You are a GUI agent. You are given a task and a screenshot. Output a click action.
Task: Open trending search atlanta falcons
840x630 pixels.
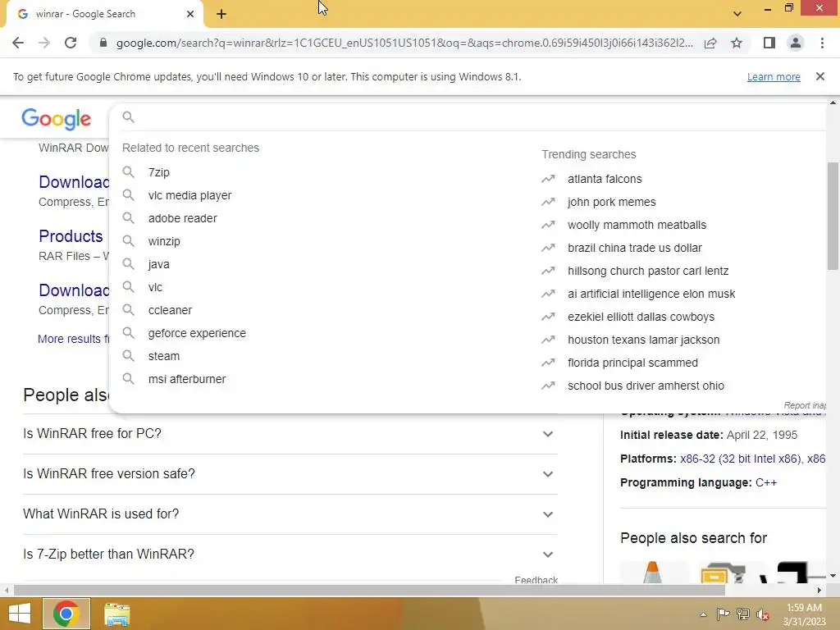[605, 179]
